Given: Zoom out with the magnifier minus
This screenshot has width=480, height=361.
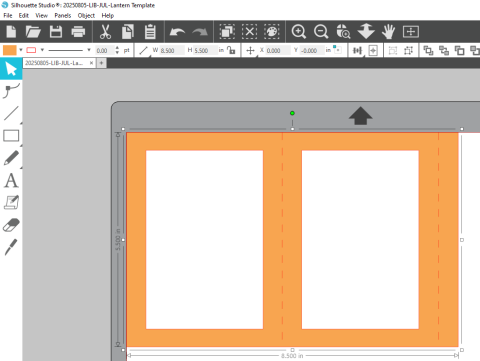Looking at the screenshot, I should click(321, 32).
